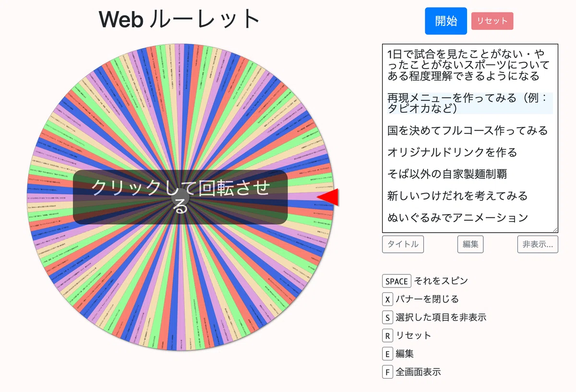Click the R key reset badge
This screenshot has height=392, width=576.
387,335
